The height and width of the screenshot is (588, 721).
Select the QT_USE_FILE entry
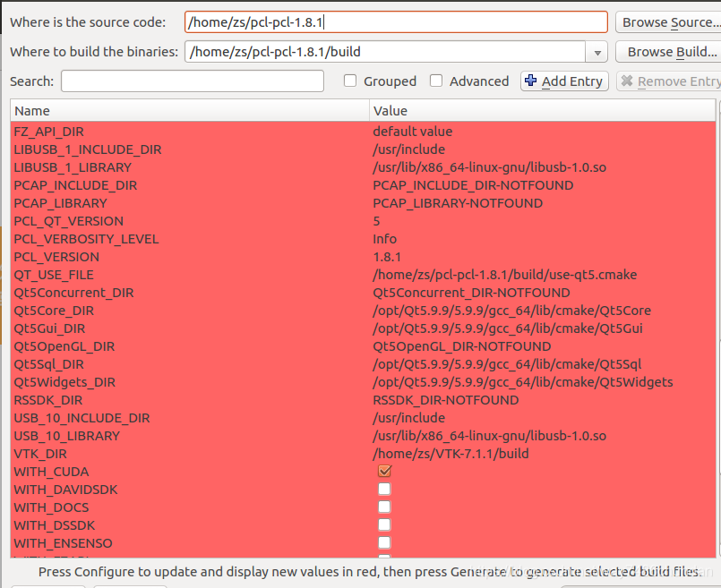pyautogui.click(x=54, y=275)
